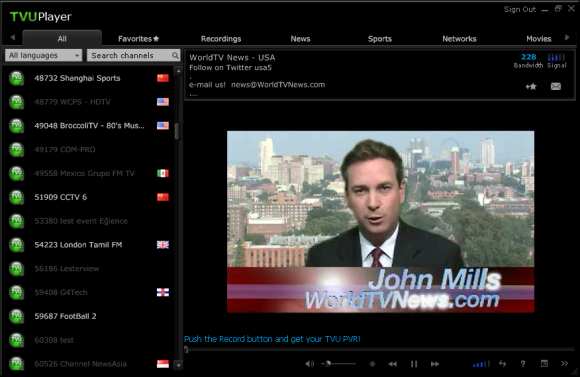This screenshot has width=580, height=377.
Task: Click the volume slider
Action: tap(338, 364)
